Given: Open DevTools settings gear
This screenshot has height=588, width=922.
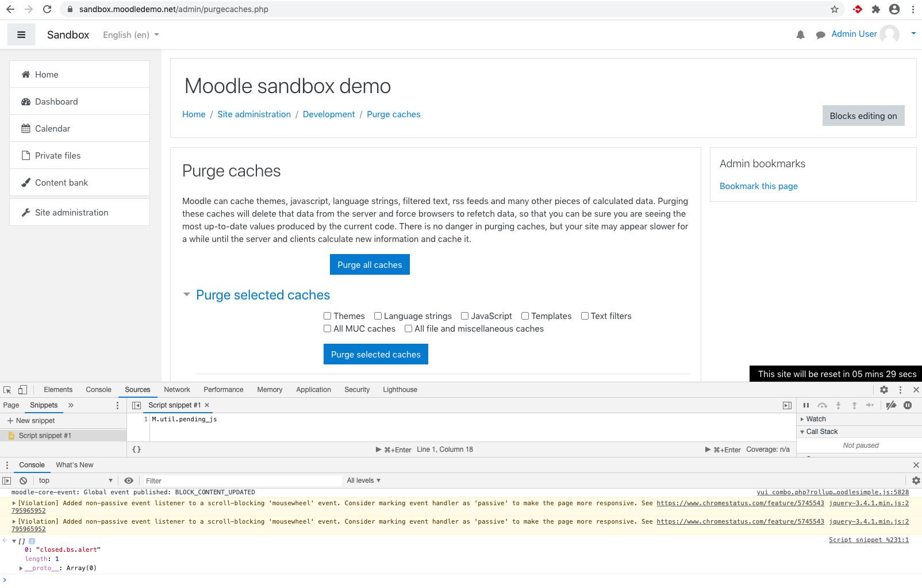Looking at the screenshot, I should pos(884,390).
